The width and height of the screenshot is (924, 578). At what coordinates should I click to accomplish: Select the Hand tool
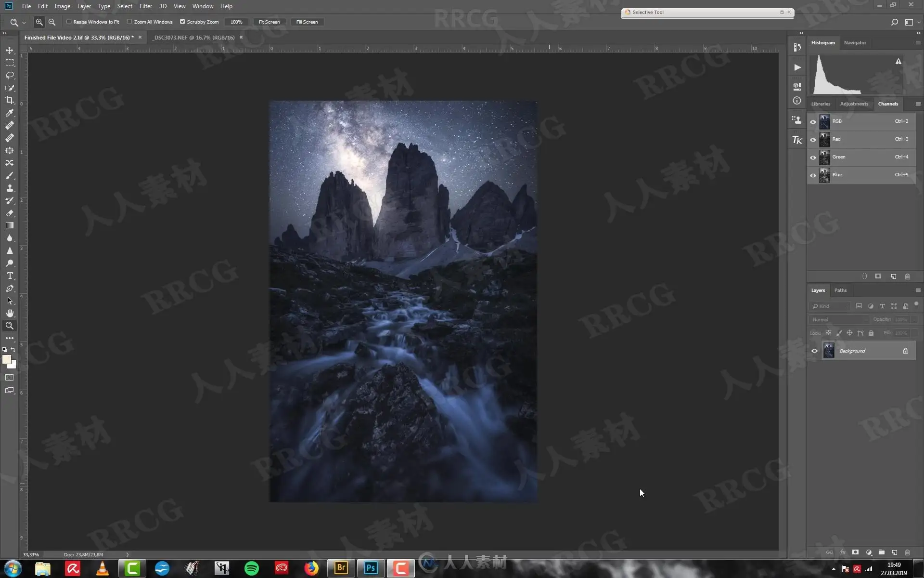pyautogui.click(x=10, y=313)
